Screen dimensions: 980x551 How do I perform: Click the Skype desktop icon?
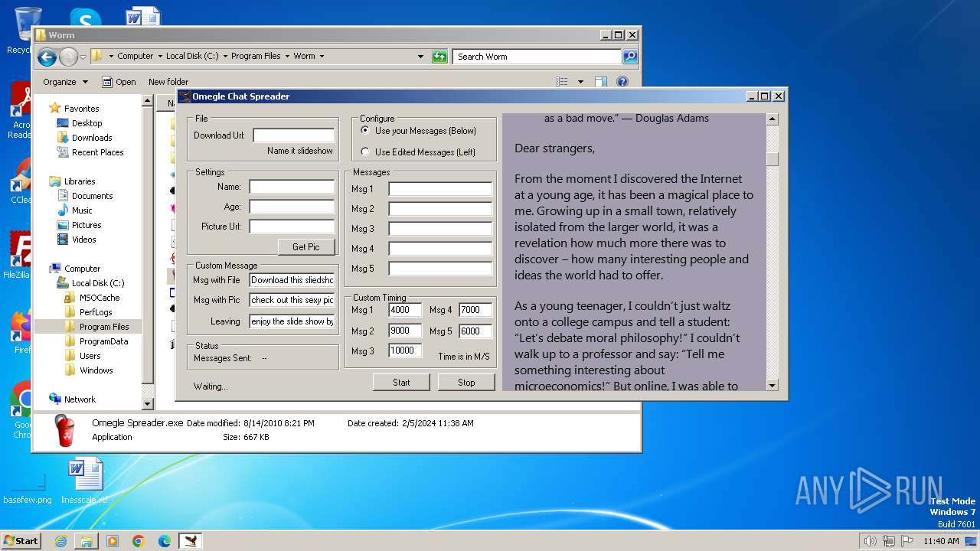(x=85, y=17)
